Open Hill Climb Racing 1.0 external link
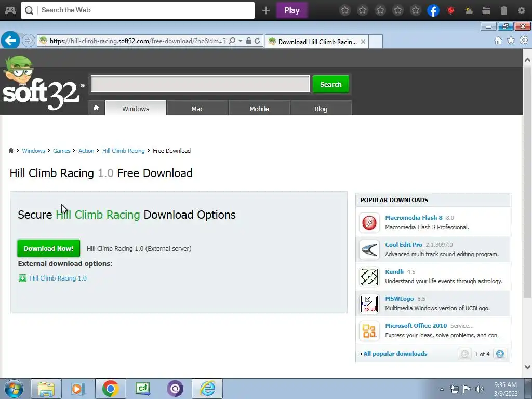This screenshot has height=399, width=532. point(58,278)
